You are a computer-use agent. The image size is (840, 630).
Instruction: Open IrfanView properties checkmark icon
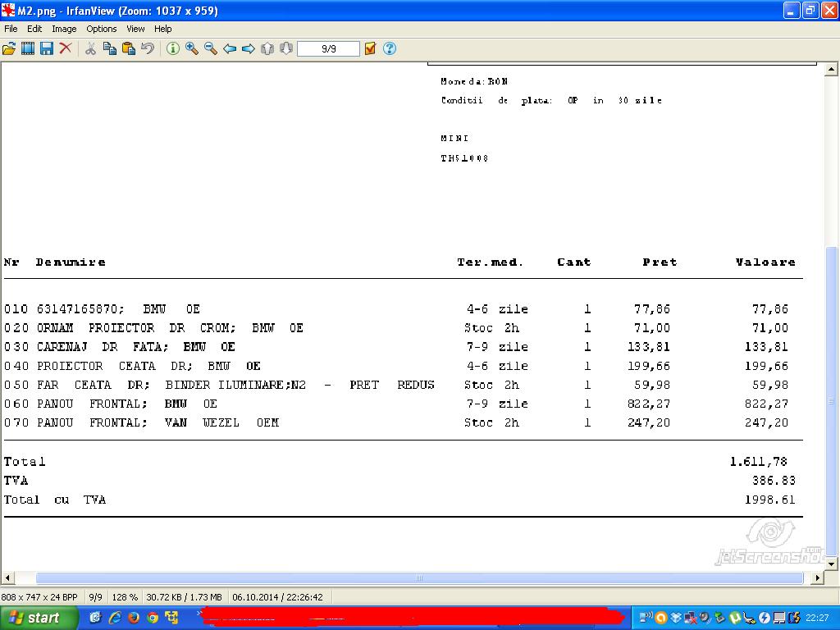point(370,49)
